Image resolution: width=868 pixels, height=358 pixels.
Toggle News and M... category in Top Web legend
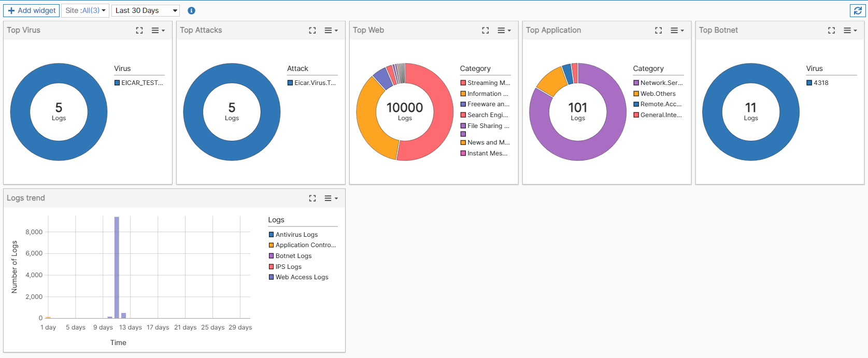486,142
